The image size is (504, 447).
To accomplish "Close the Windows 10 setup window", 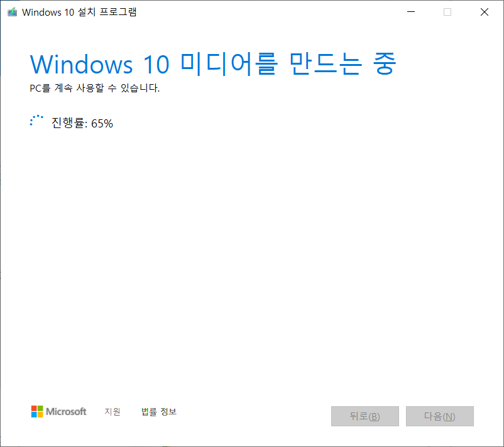I will click(484, 11).
